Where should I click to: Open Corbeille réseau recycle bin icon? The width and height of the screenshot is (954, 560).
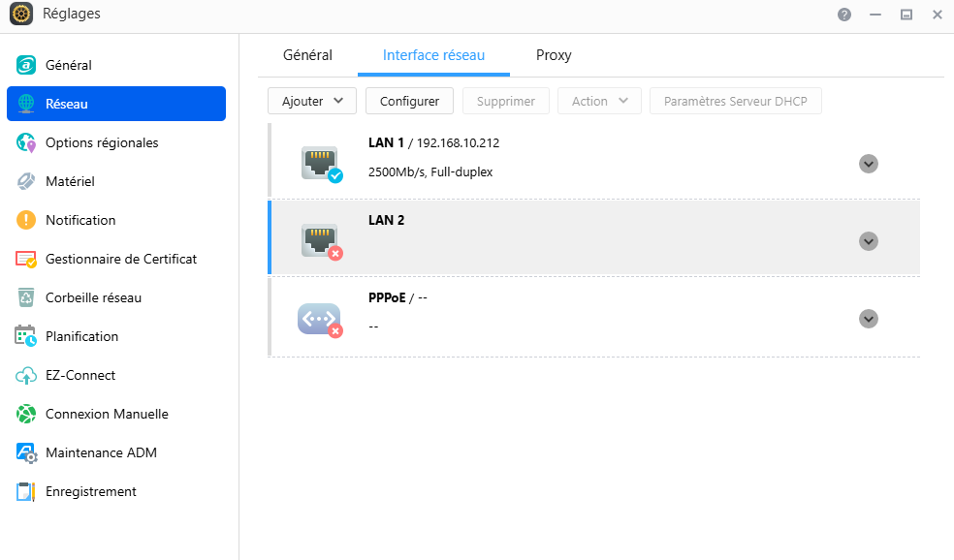click(x=26, y=297)
